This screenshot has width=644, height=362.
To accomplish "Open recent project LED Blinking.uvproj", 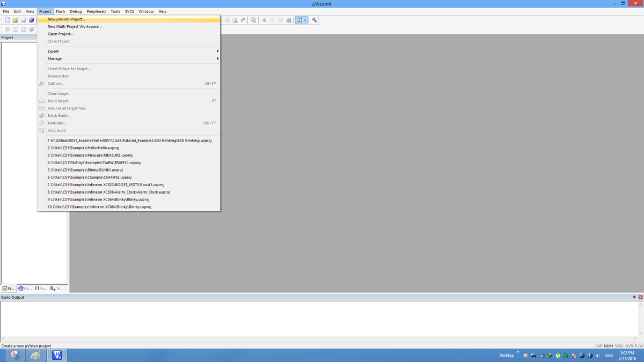I will [x=129, y=140].
